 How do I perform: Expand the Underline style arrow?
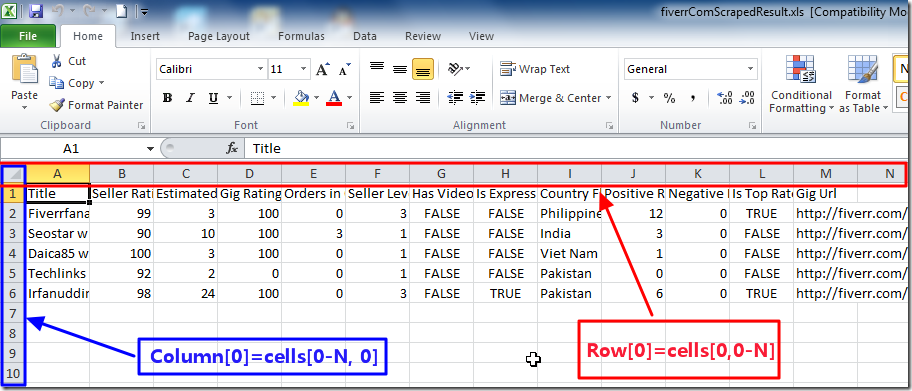(x=229, y=98)
